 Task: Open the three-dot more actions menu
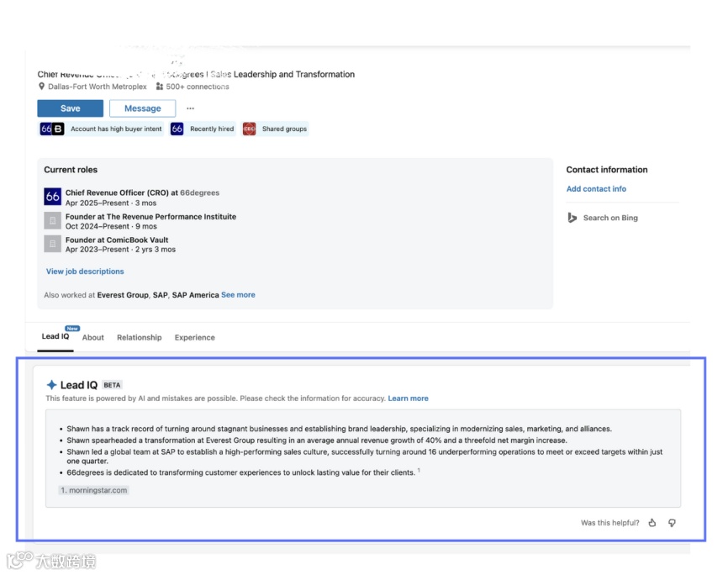190,108
